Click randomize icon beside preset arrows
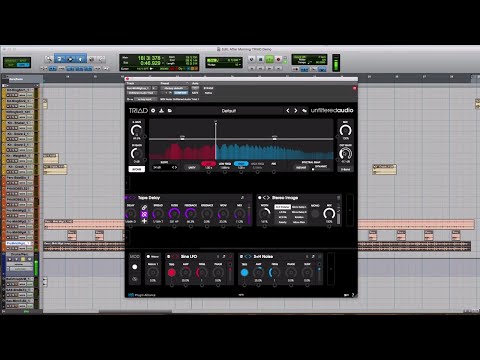 [304, 110]
